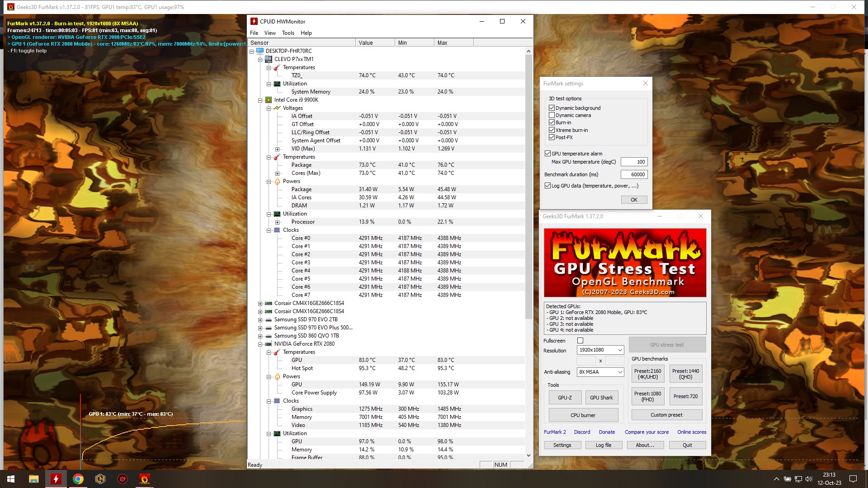868x488 pixels.
Task: Click the FurMark flame icon in taskbar
Action: coord(144,479)
